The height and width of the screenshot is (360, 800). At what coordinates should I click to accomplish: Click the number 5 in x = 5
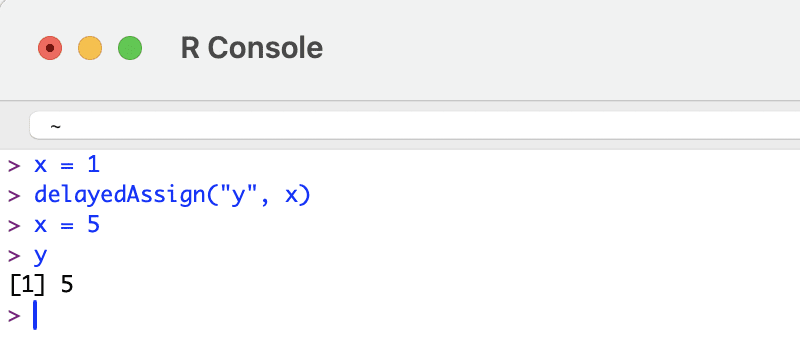point(93,224)
